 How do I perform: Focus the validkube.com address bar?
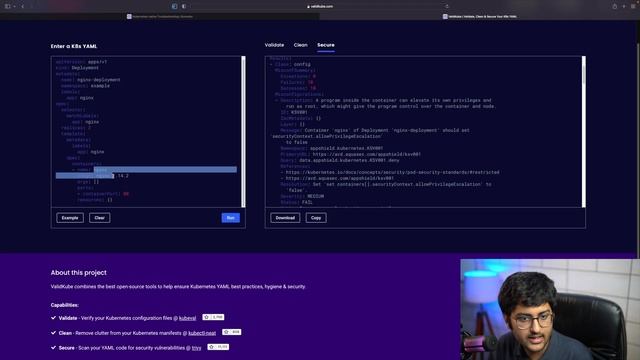320,7
